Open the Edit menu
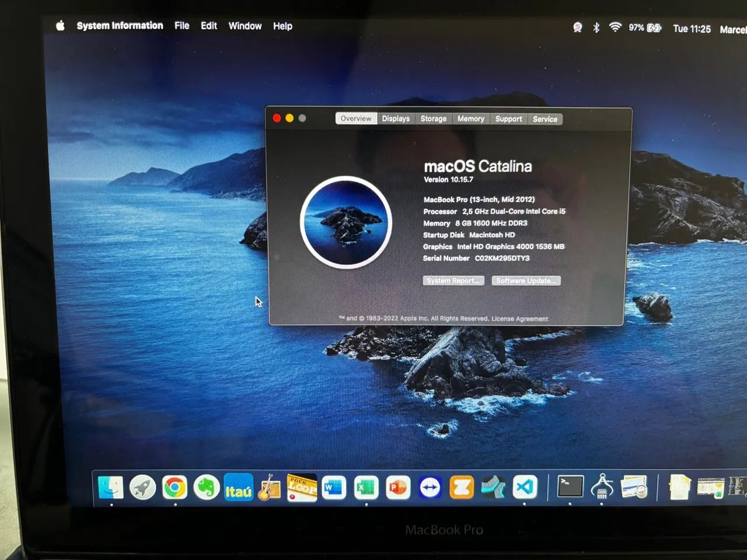 pos(208,26)
